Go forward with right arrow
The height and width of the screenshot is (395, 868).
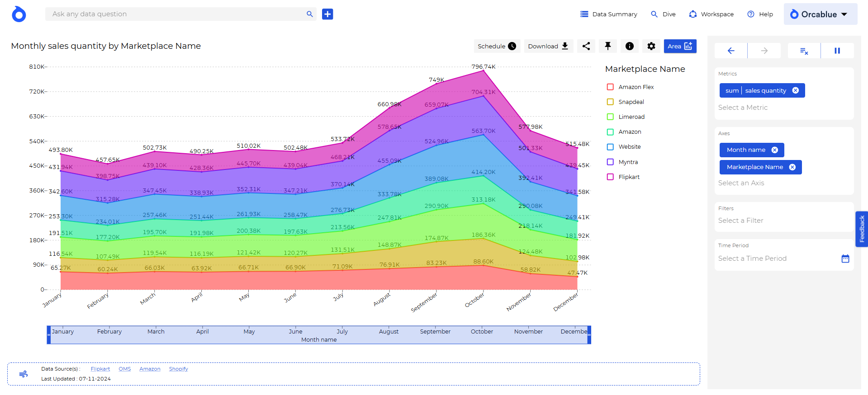pos(764,51)
